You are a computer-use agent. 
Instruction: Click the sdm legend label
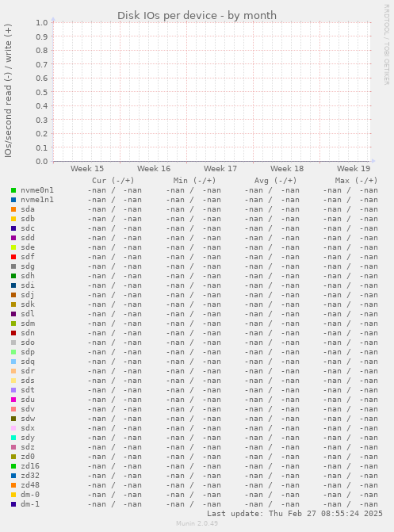[28, 323]
